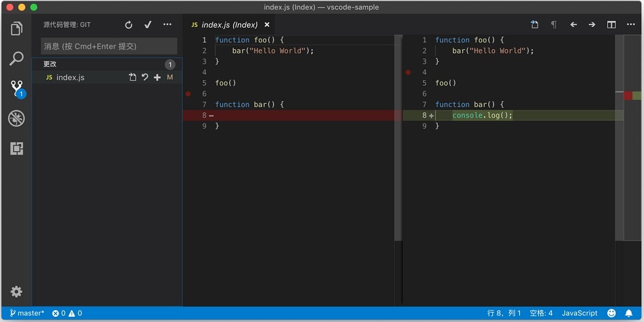This screenshot has width=644, height=322.
Task: Commit changes with the checkmark icon
Action: tap(148, 25)
